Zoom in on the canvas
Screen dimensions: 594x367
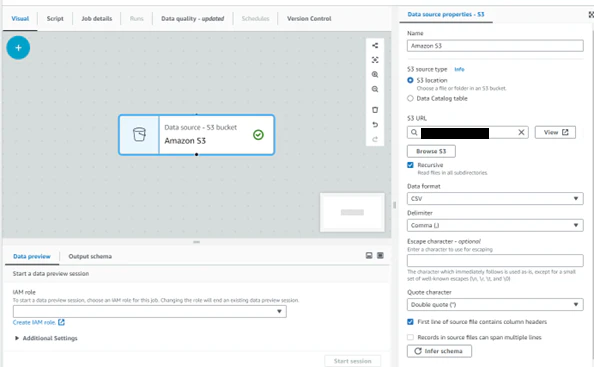tap(375, 75)
